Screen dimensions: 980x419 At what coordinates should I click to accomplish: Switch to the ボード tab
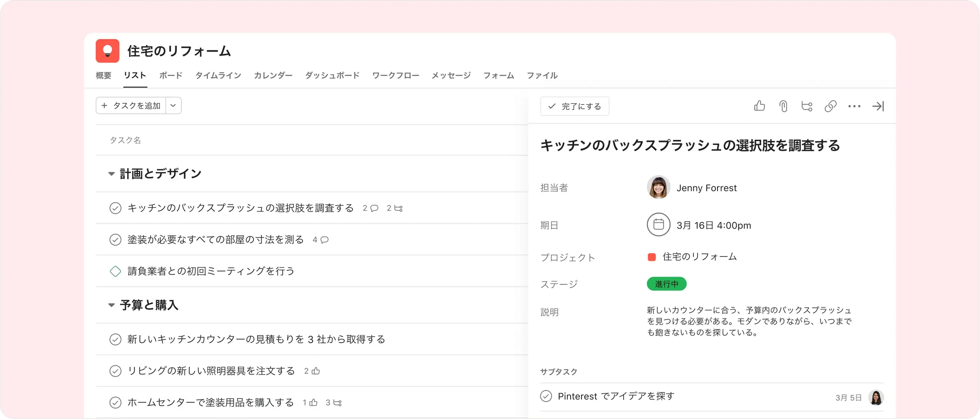coord(171,75)
